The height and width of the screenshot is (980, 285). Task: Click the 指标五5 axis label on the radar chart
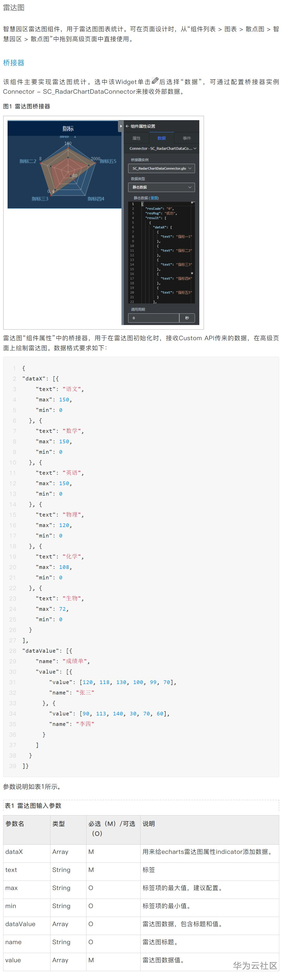tap(108, 161)
